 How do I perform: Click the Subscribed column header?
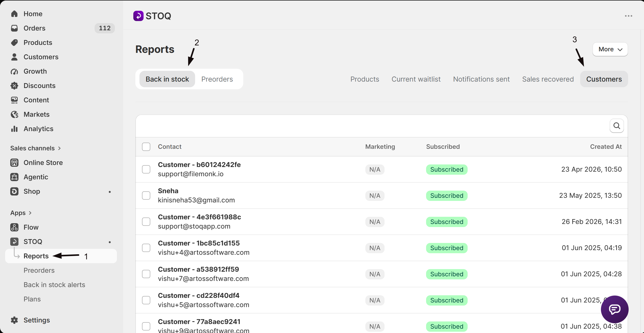[443, 147]
